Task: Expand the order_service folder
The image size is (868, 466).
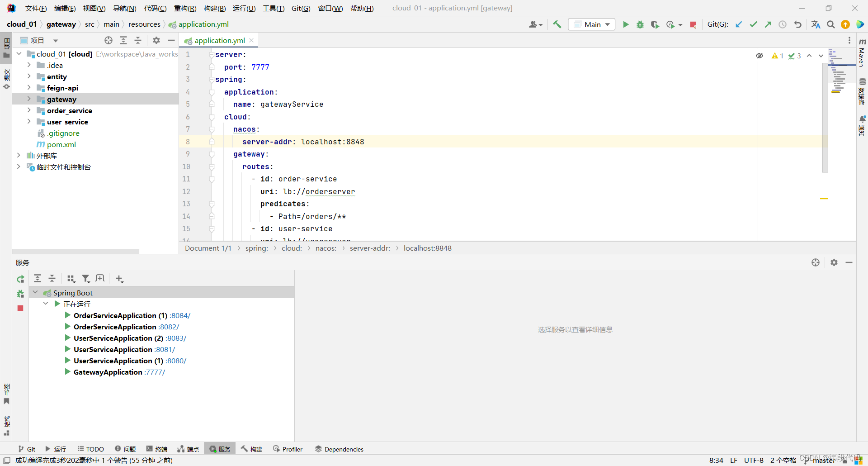Action: 29,110
